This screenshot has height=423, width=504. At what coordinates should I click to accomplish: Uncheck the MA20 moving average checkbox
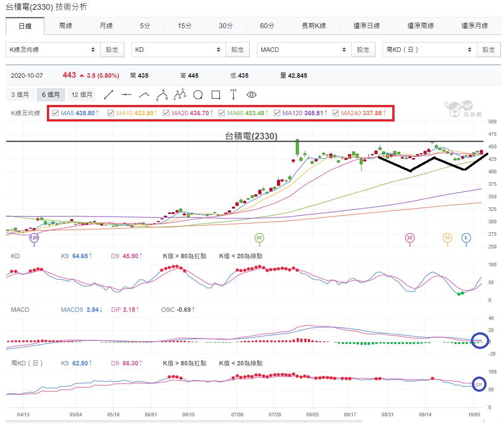(166, 113)
